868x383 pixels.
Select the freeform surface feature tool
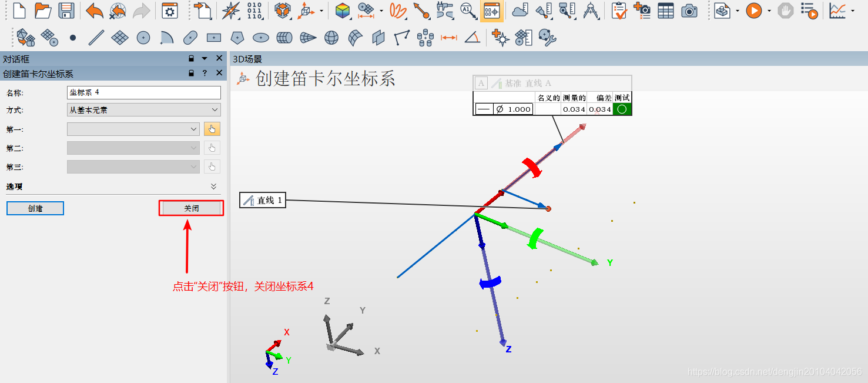click(x=355, y=38)
